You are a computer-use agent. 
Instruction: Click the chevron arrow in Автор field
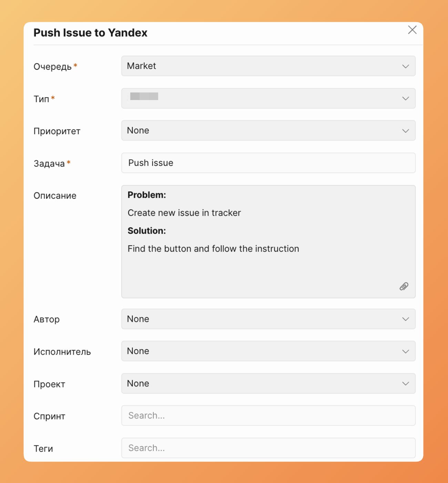tap(406, 319)
